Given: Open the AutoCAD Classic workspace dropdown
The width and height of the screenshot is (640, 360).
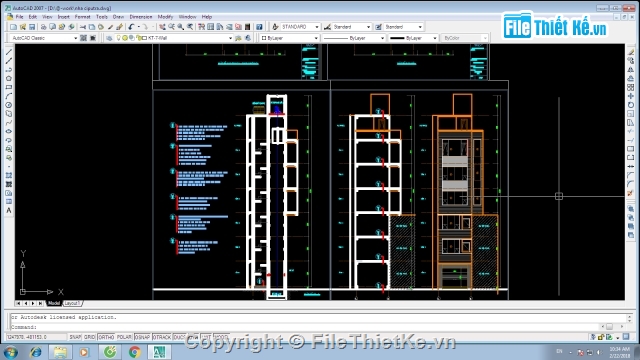Looking at the screenshot, I should pyautogui.click(x=75, y=38).
